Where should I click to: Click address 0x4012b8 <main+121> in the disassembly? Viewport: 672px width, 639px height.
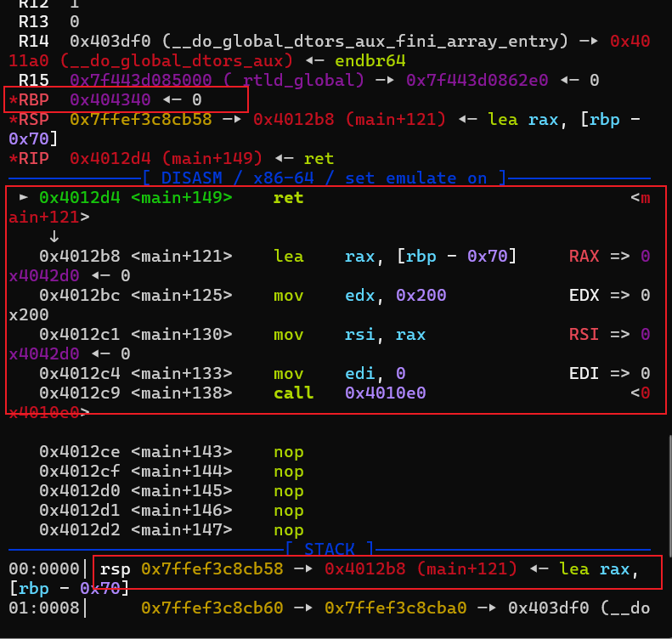point(135,257)
